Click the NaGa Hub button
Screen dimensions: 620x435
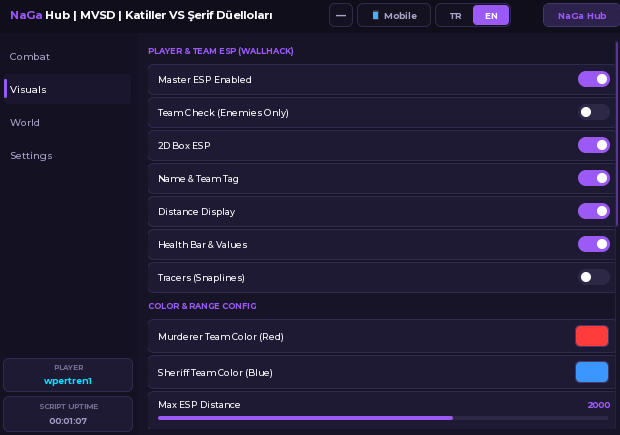coord(581,16)
